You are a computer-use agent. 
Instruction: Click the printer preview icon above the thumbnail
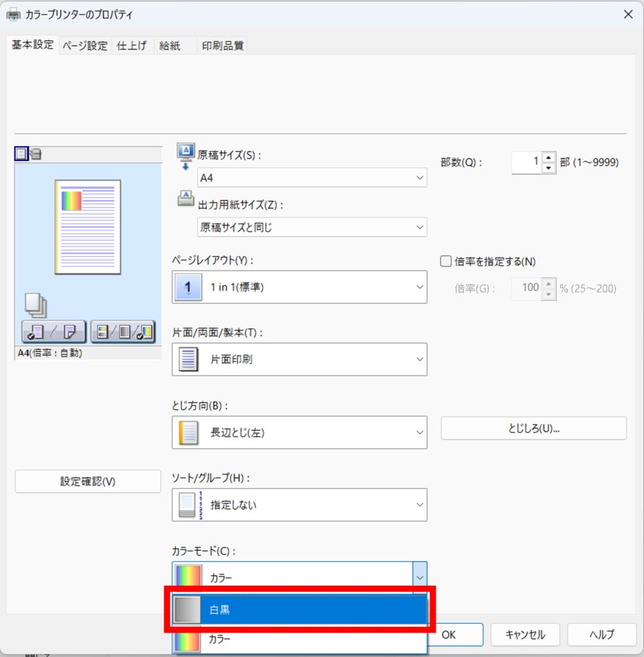point(36,154)
